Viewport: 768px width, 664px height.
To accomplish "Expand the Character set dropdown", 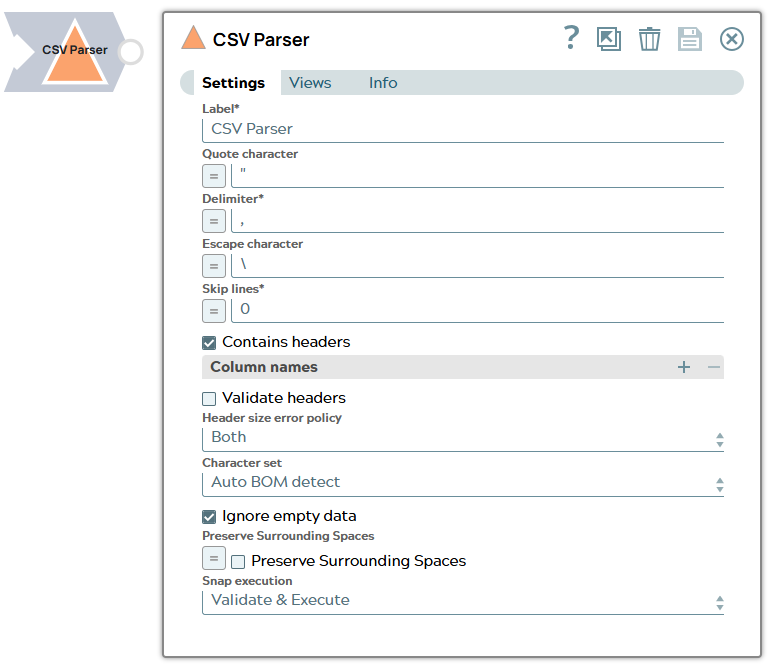I will click(462, 483).
